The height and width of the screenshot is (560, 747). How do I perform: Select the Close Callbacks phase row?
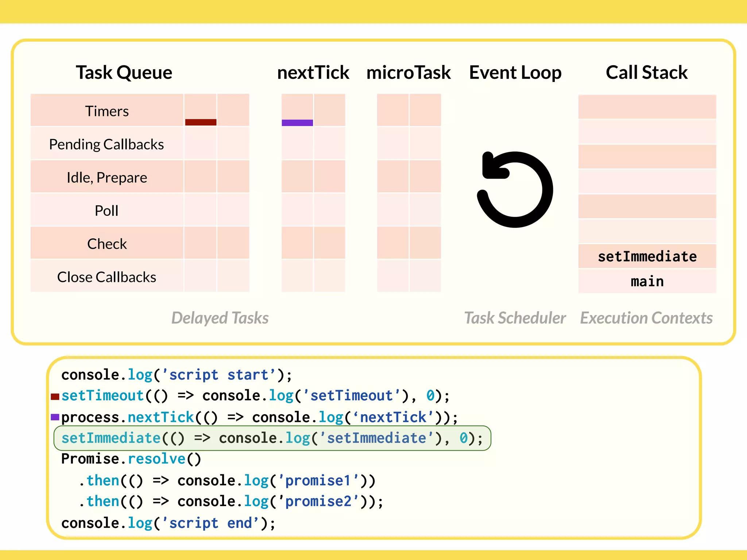[x=107, y=277]
